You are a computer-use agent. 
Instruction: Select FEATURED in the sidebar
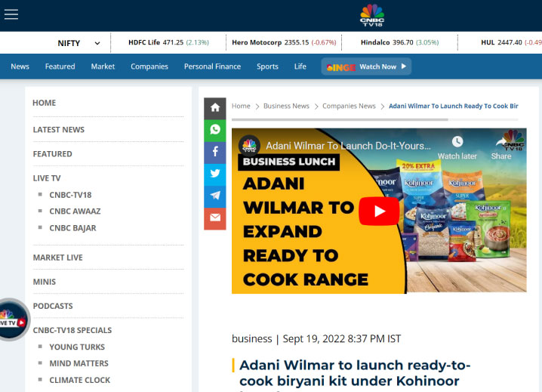coord(53,154)
